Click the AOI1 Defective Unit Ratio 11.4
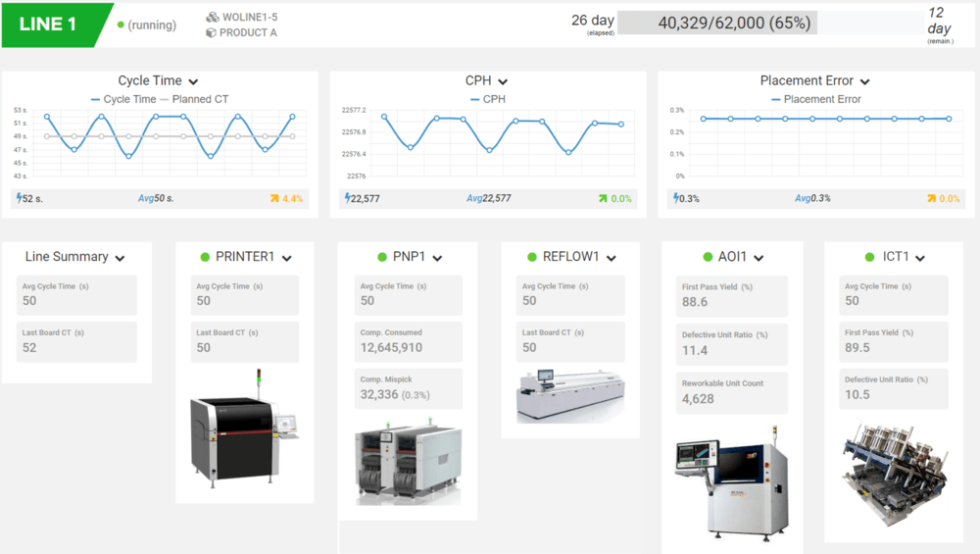Screen dimensions: 980x554 [695, 350]
